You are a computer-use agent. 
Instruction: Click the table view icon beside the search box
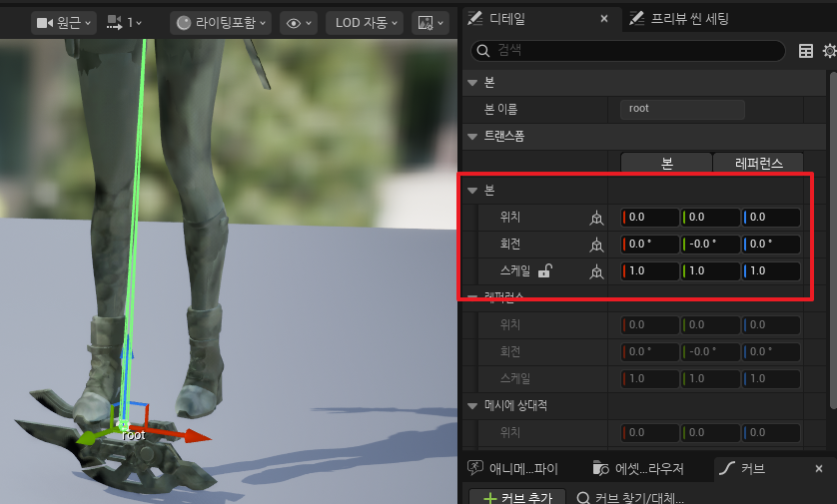click(x=805, y=51)
